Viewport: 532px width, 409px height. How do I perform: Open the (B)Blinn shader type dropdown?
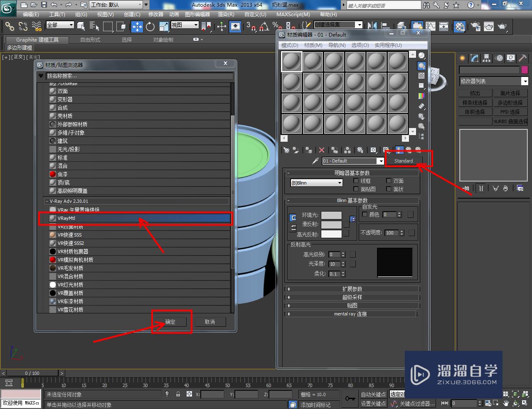click(x=316, y=183)
